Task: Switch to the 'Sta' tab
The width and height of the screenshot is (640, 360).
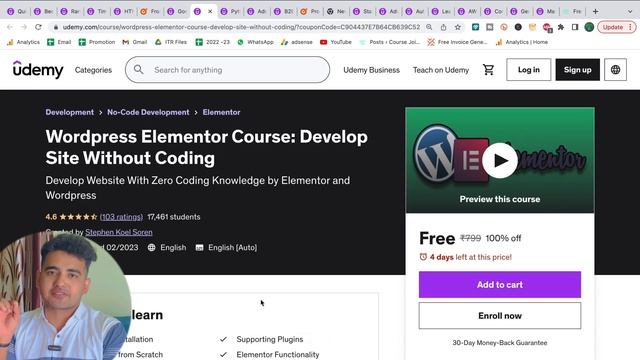Action: 362,11
